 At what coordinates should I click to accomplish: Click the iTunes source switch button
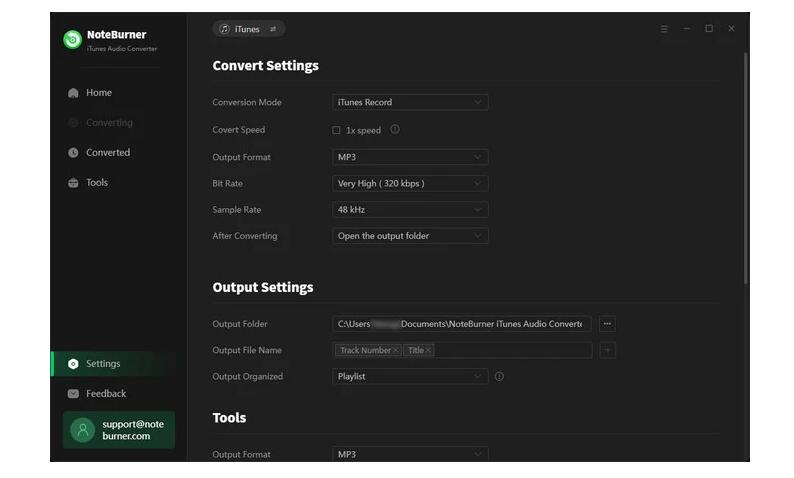(249, 29)
